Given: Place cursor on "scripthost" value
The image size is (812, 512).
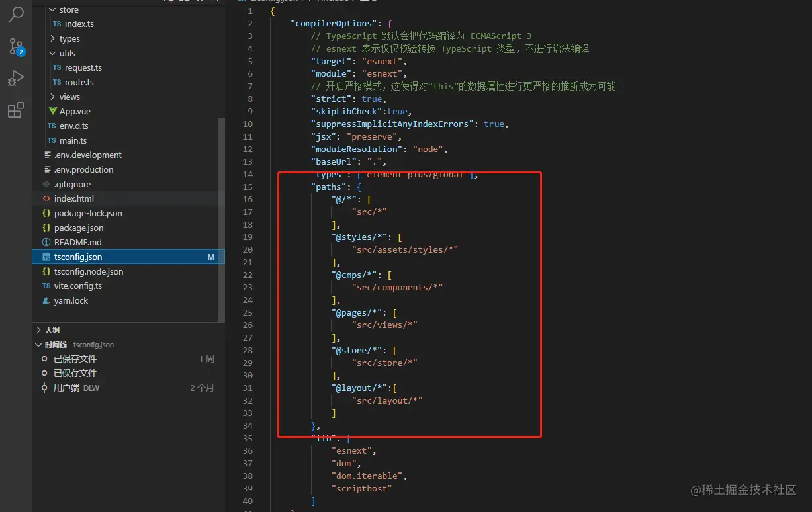Looking at the screenshot, I should click(362, 488).
